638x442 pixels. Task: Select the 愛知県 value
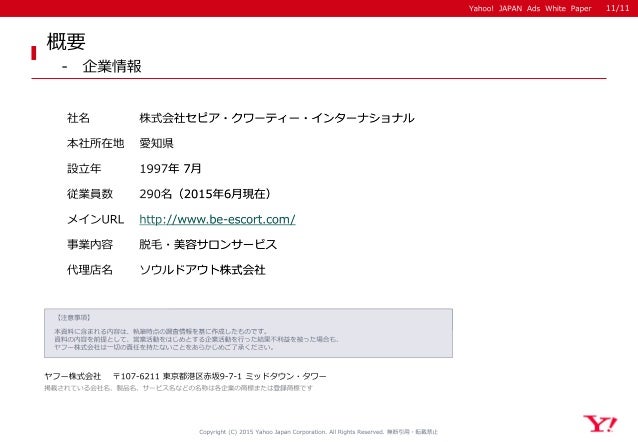(x=156, y=143)
